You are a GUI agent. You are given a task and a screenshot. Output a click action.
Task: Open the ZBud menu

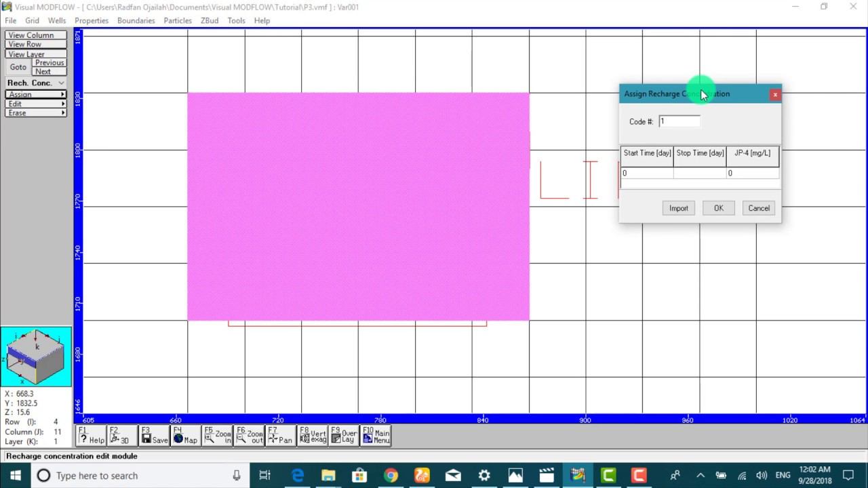coord(210,20)
